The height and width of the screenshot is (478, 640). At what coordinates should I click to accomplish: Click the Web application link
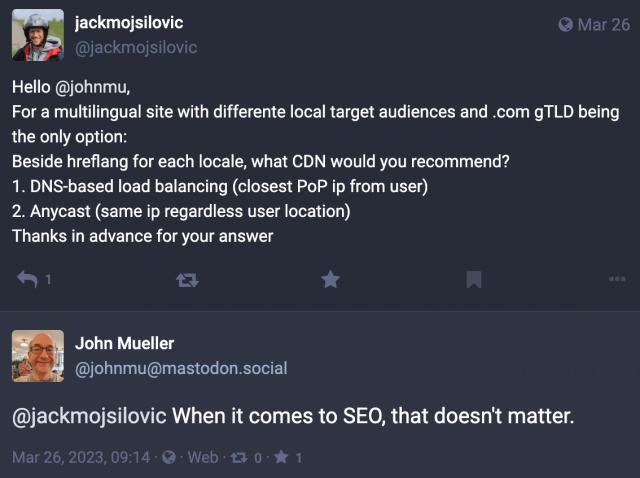[203, 458]
